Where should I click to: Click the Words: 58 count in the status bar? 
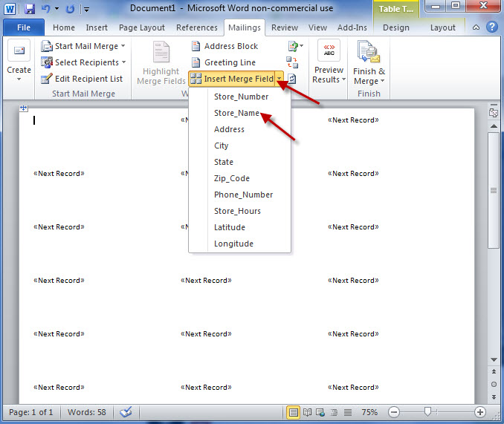click(86, 412)
